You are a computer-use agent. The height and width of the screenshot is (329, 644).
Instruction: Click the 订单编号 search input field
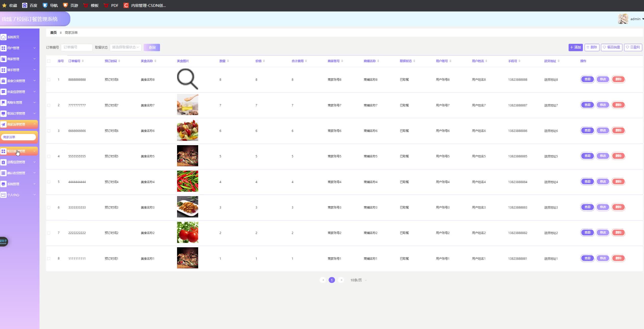[x=77, y=47]
